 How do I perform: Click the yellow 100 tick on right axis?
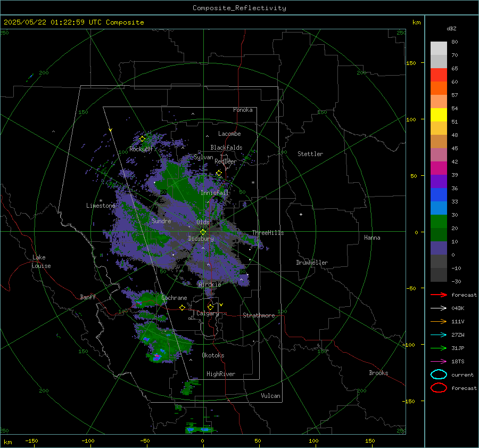[411, 119]
